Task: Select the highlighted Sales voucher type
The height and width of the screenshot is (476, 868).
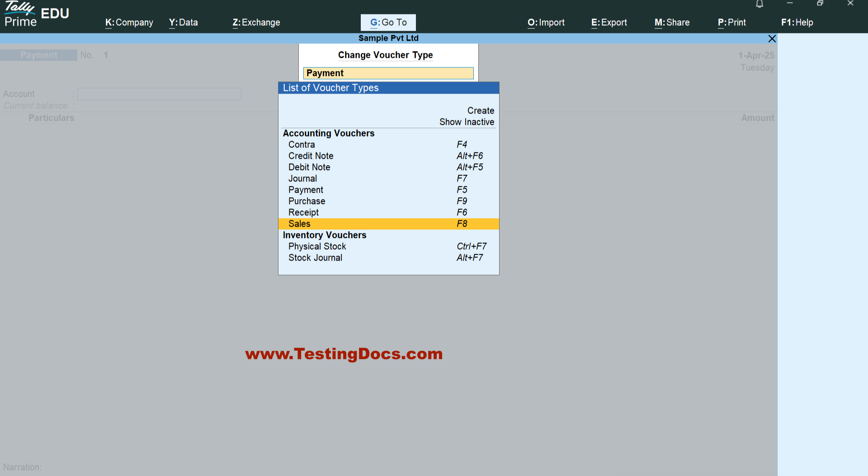Action: tap(299, 224)
